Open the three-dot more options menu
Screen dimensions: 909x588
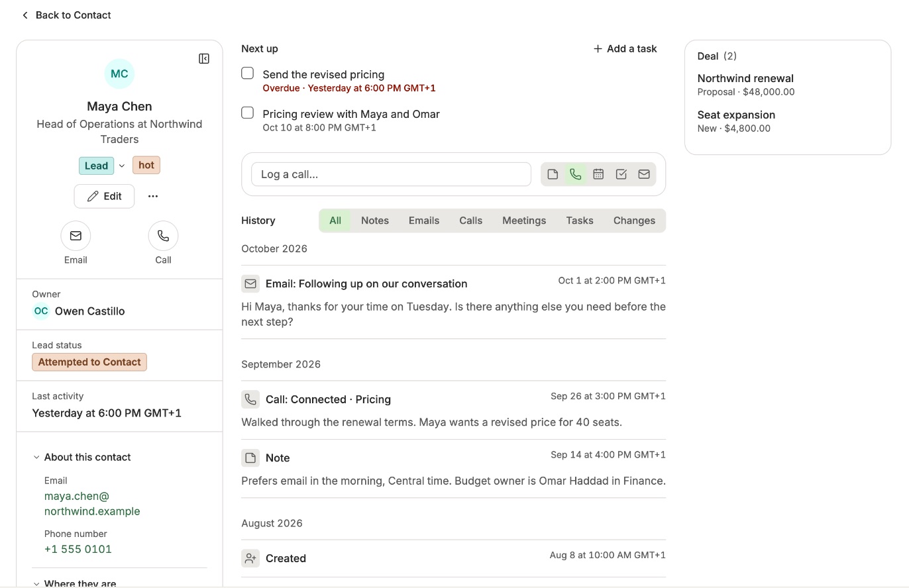point(153,196)
